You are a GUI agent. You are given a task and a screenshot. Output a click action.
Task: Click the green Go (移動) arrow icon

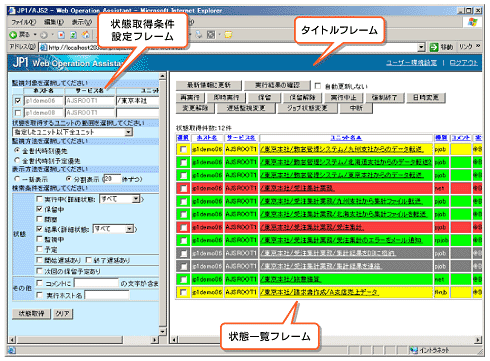click(434, 47)
